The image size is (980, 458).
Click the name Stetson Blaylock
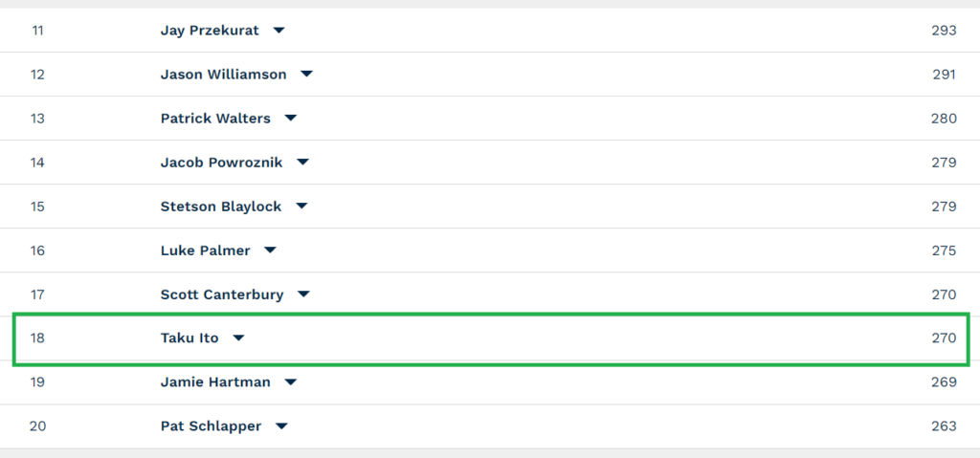pos(221,207)
